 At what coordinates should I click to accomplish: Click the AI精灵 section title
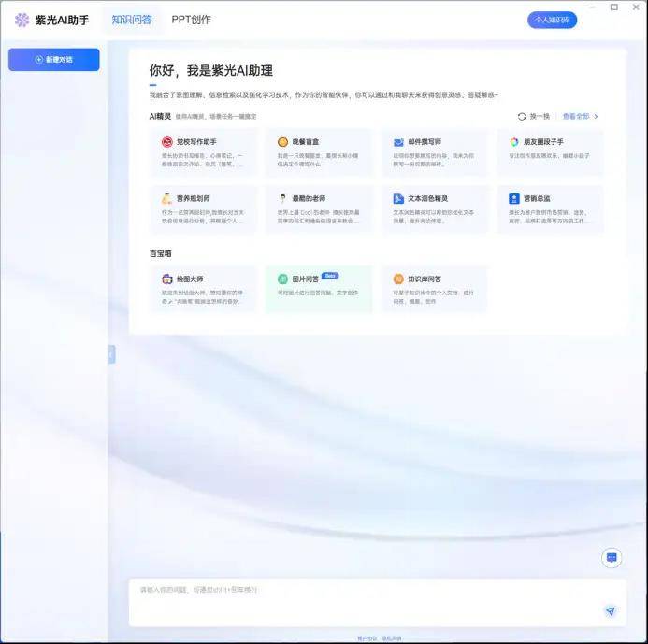(x=160, y=117)
